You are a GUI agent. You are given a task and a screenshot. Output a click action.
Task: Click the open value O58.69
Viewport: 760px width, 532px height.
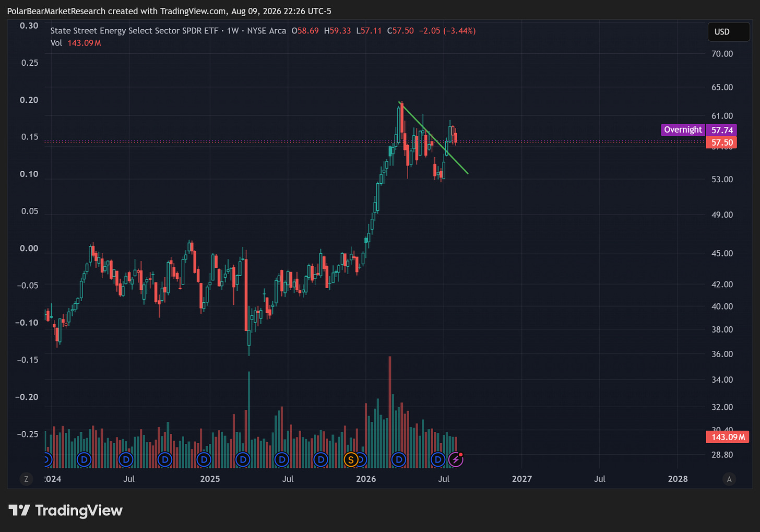pos(305,31)
